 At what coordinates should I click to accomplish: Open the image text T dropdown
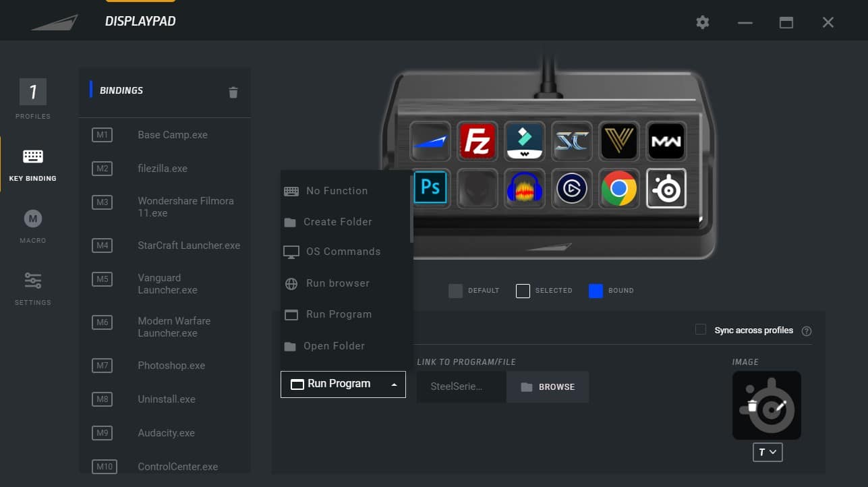pyautogui.click(x=767, y=453)
